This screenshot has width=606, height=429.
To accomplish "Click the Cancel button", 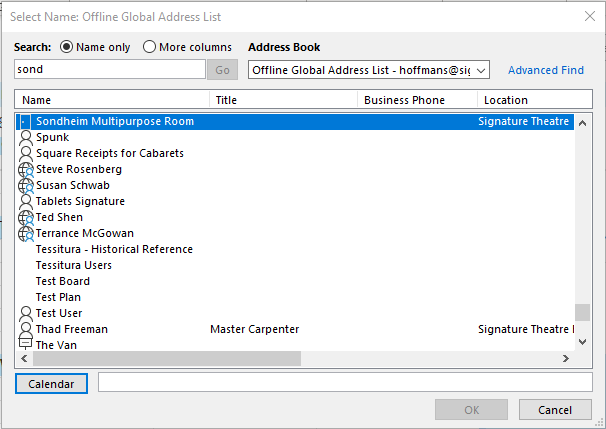I will [x=554, y=410].
